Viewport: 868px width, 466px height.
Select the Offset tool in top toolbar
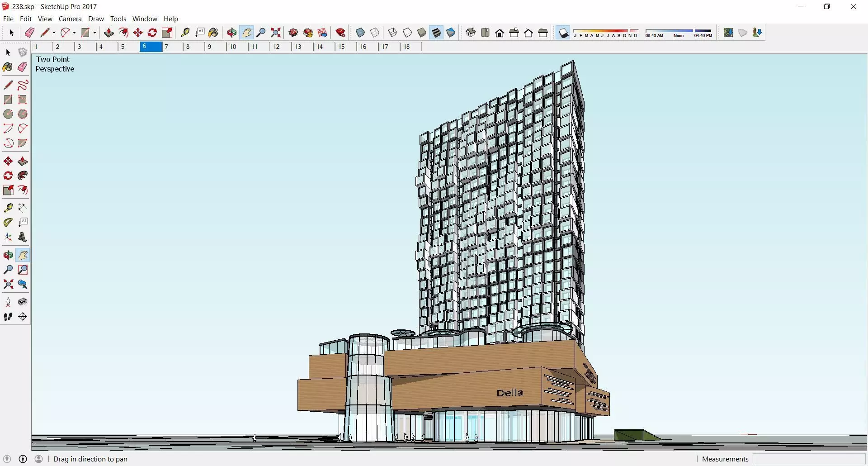pos(123,33)
